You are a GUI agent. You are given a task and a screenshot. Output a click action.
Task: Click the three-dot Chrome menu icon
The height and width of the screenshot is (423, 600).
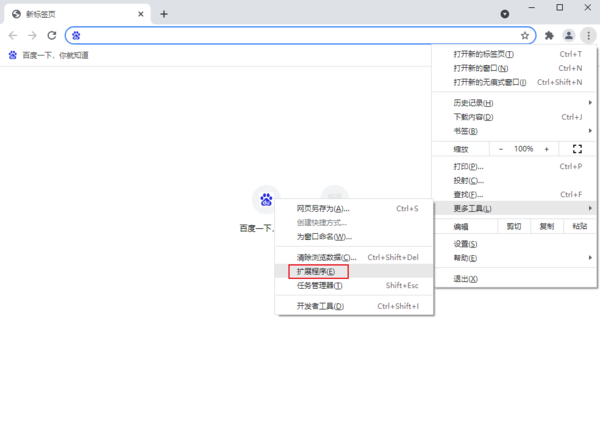click(588, 35)
